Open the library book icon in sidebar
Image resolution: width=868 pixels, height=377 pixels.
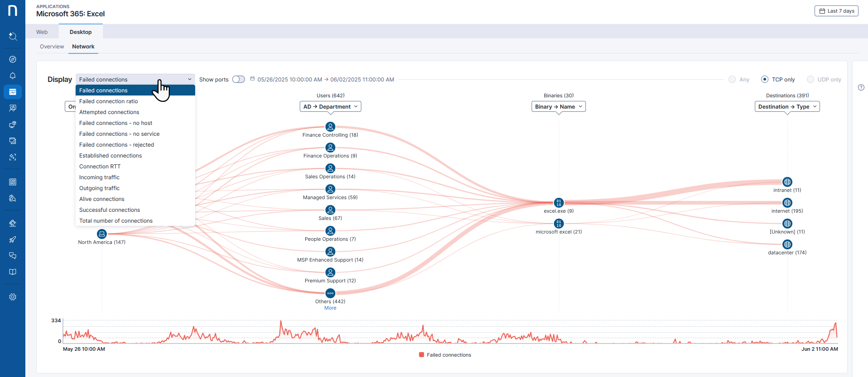[x=13, y=272]
